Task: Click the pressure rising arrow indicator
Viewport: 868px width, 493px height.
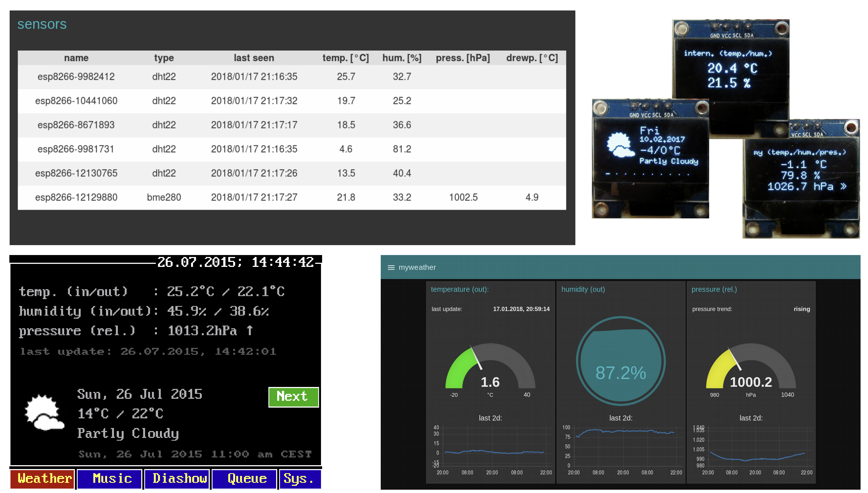Action: click(x=250, y=330)
